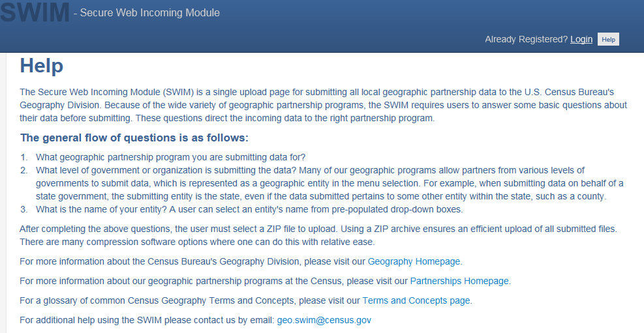The width and height of the screenshot is (644, 333).
Task: Follow the Terms and Concepts page link
Action: [416, 300]
